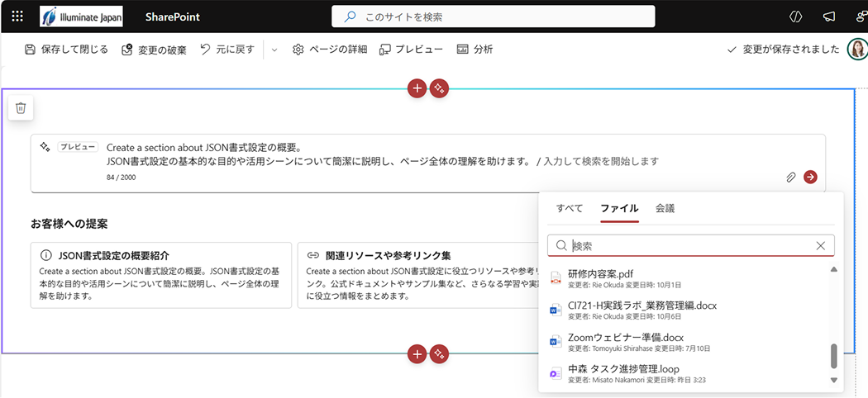Click the attach file paperclip icon
868x398 pixels.
[791, 177]
